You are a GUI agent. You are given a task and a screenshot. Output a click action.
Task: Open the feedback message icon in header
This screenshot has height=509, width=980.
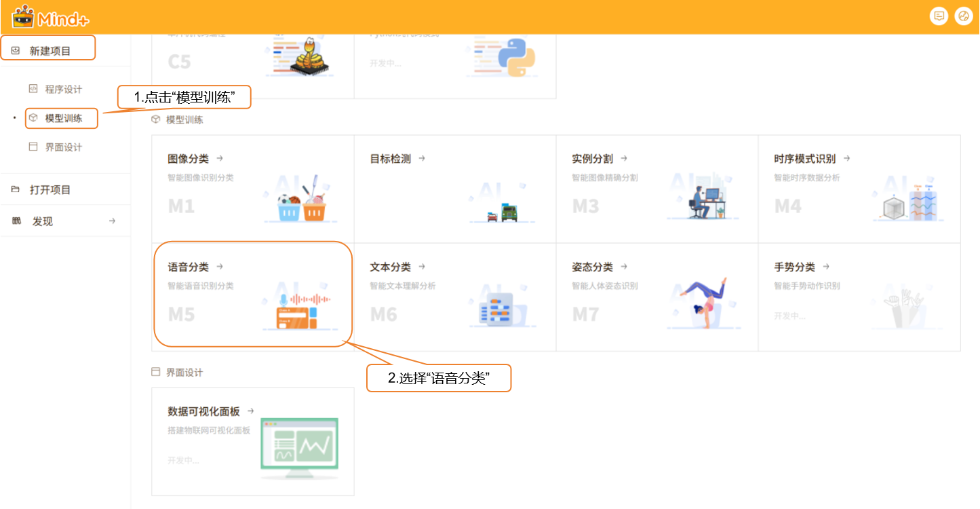pos(939,17)
